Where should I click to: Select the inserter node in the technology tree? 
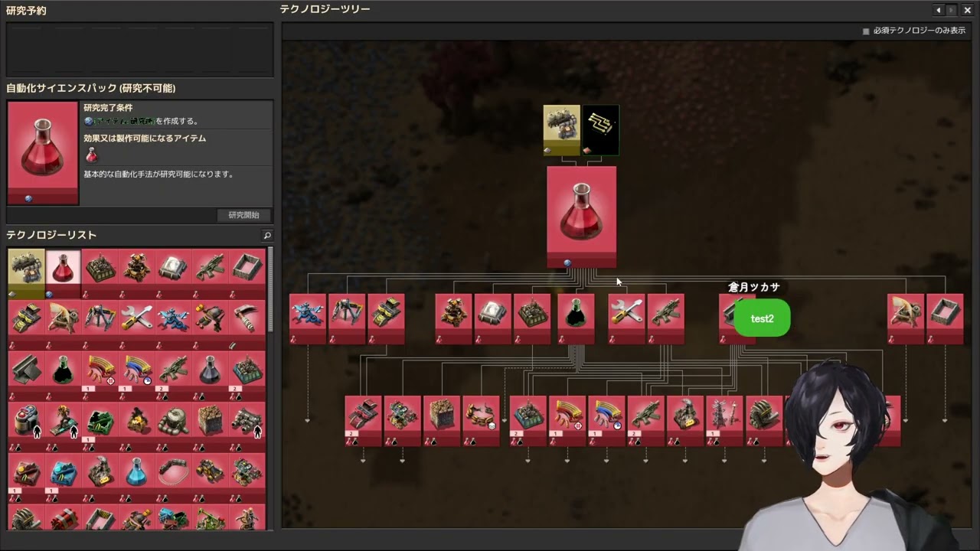(347, 319)
